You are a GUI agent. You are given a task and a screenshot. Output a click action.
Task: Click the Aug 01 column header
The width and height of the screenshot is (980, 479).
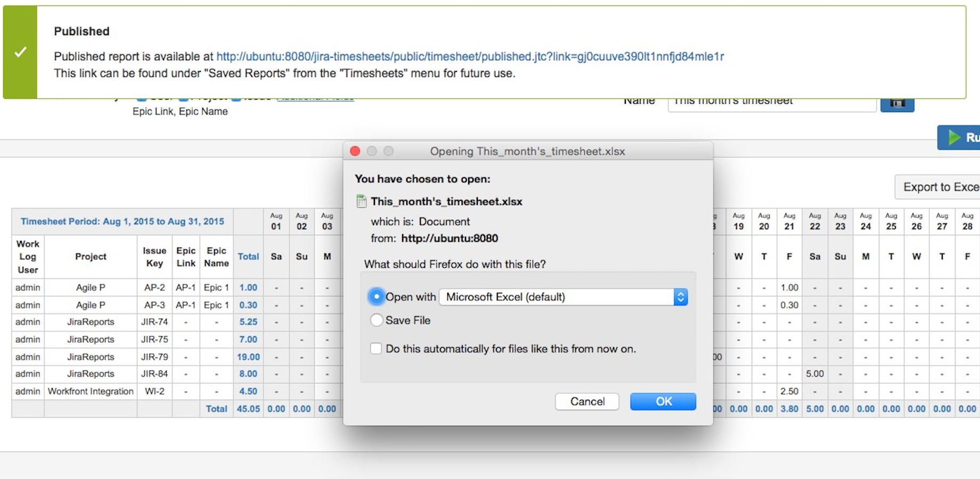(x=276, y=221)
